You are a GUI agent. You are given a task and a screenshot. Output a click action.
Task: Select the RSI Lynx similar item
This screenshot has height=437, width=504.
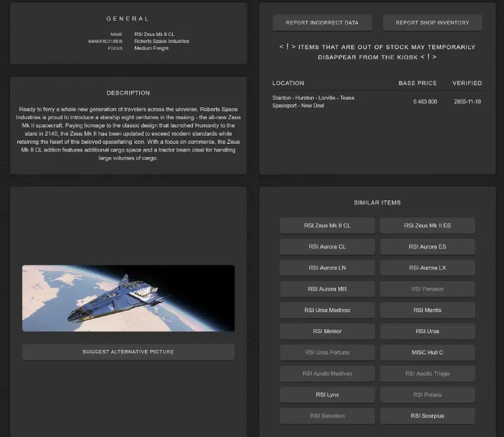point(327,394)
